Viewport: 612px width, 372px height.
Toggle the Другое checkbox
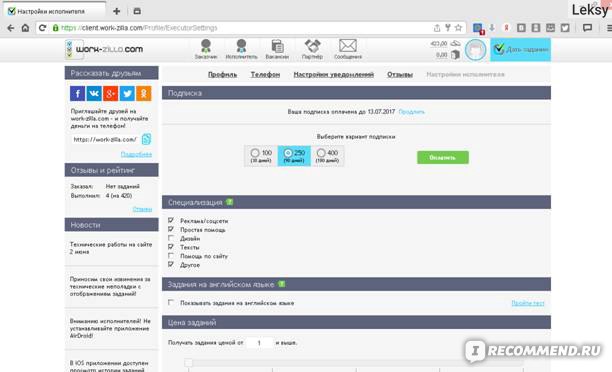171,264
